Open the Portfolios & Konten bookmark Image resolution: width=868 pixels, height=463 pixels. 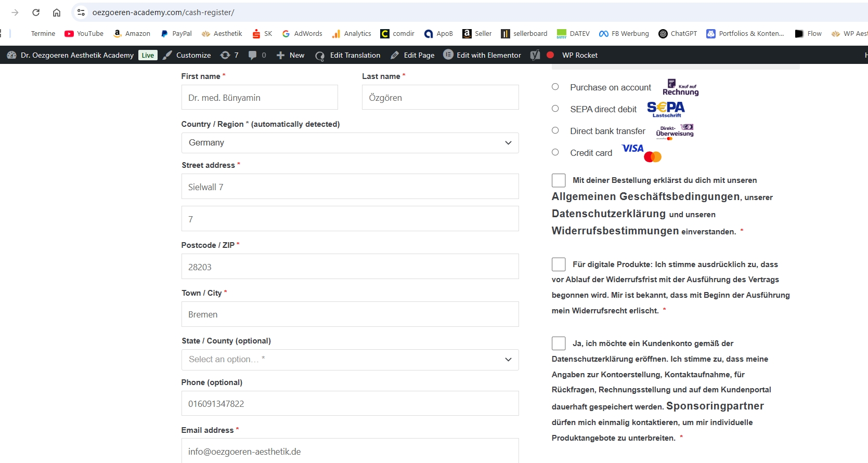click(x=745, y=33)
